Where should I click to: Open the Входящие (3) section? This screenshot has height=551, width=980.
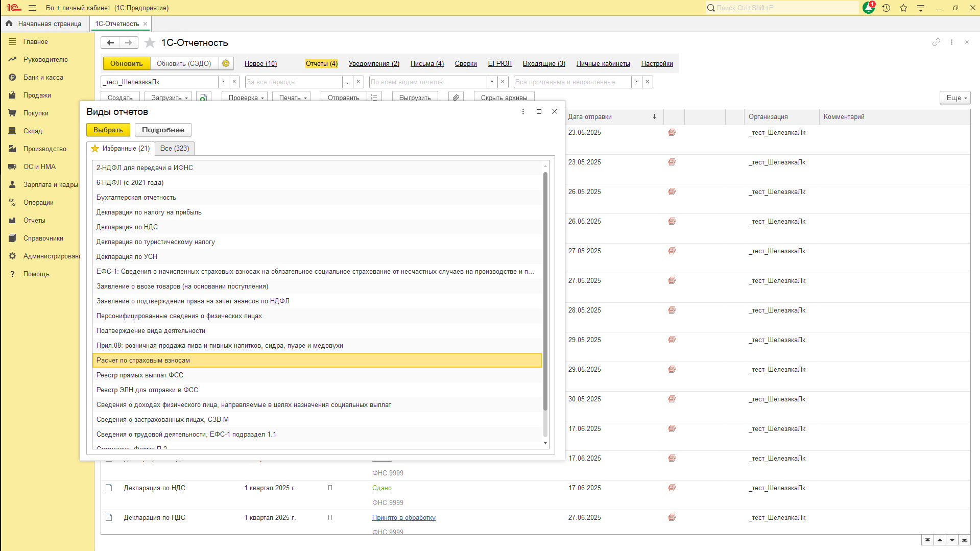[544, 63]
